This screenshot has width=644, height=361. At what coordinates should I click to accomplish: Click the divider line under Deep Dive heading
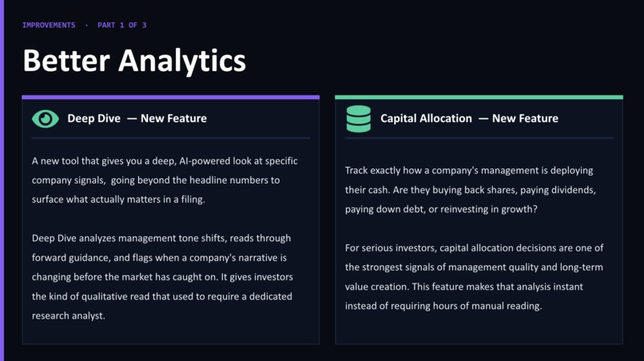(x=170, y=138)
